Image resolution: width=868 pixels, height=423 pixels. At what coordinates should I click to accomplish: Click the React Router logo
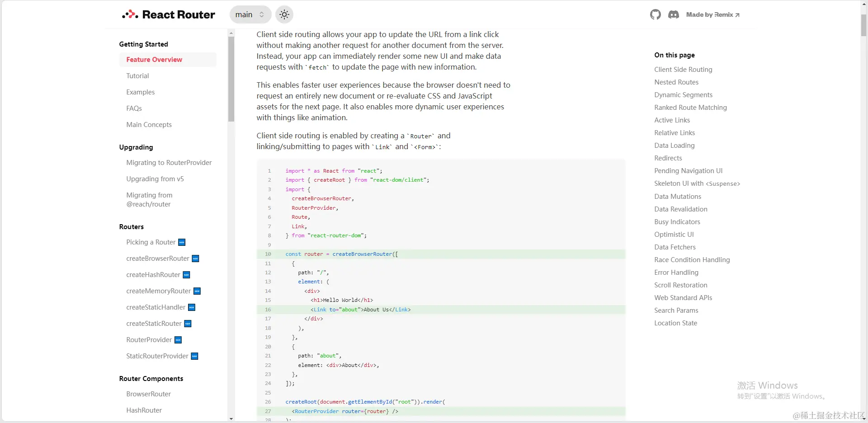[169, 14]
